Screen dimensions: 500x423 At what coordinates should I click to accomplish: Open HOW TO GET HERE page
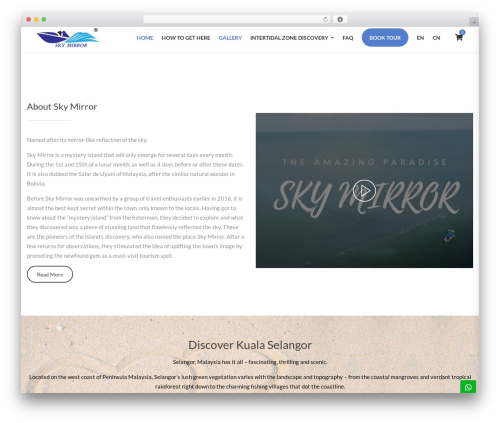coord(186,38)
